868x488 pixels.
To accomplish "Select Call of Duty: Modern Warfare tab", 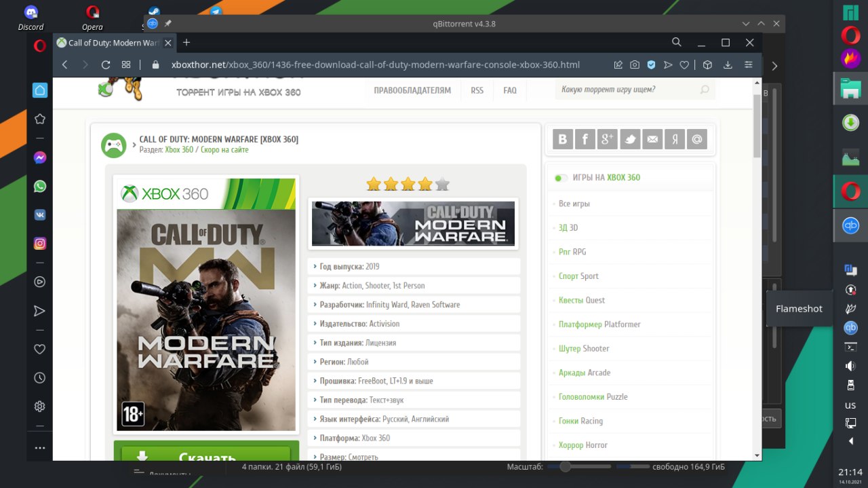I will click(114, 43).
